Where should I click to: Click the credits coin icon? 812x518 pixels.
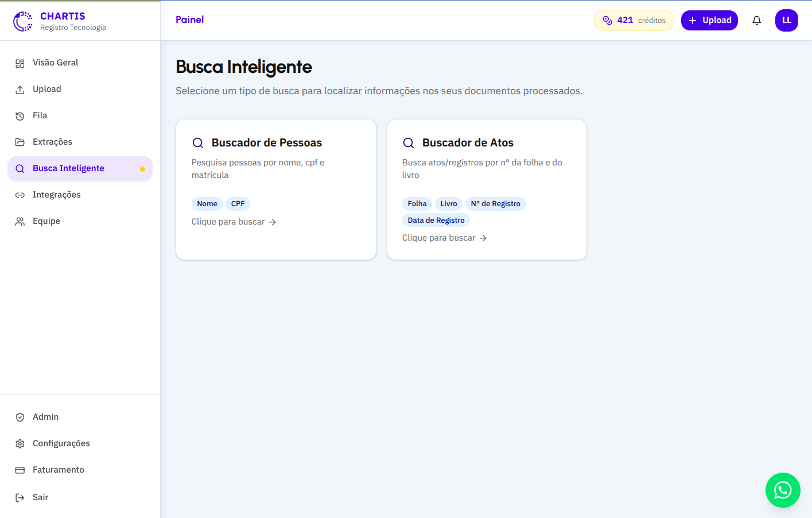(x=607, y=21)
